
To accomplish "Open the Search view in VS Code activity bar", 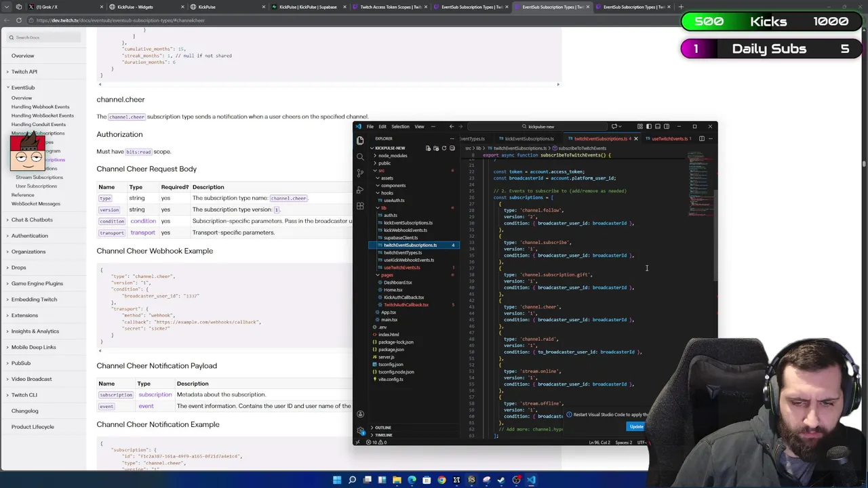I will click(360, 157).
